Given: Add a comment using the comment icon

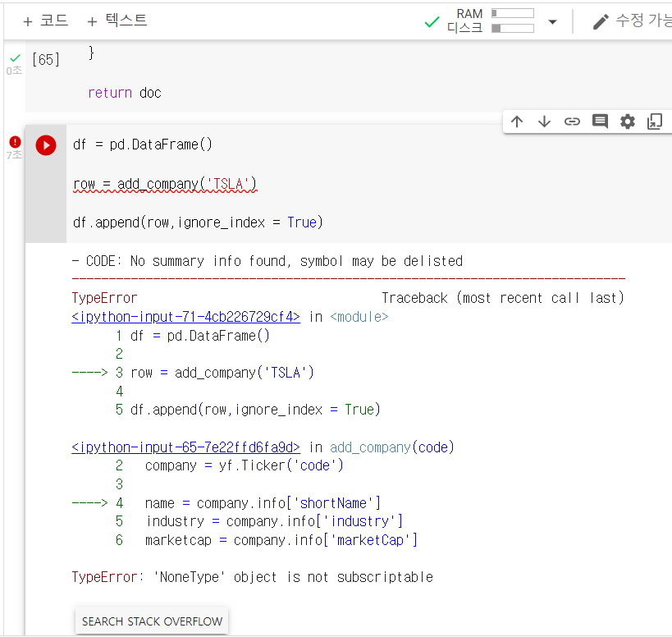Looking at the screenshot, I should pyautogui.click(x=600, y=121).
